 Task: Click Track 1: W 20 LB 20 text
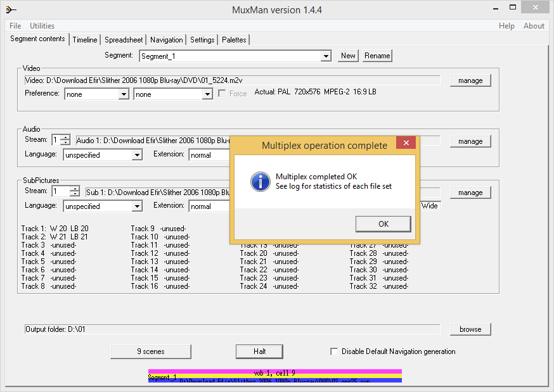pyautogui.click(x=55, y=229)
